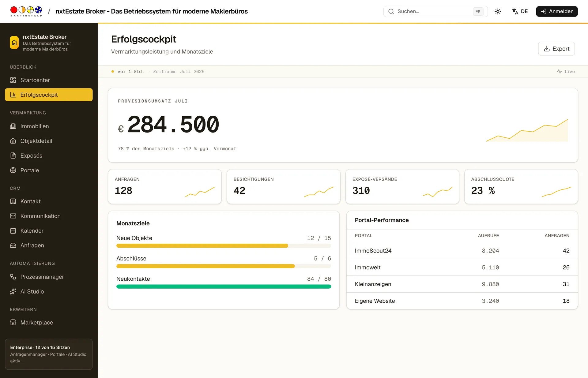Viewport: 588px width, 378px height.
Task: Click the Immobilien building icon
Action: tap(13, 126)
